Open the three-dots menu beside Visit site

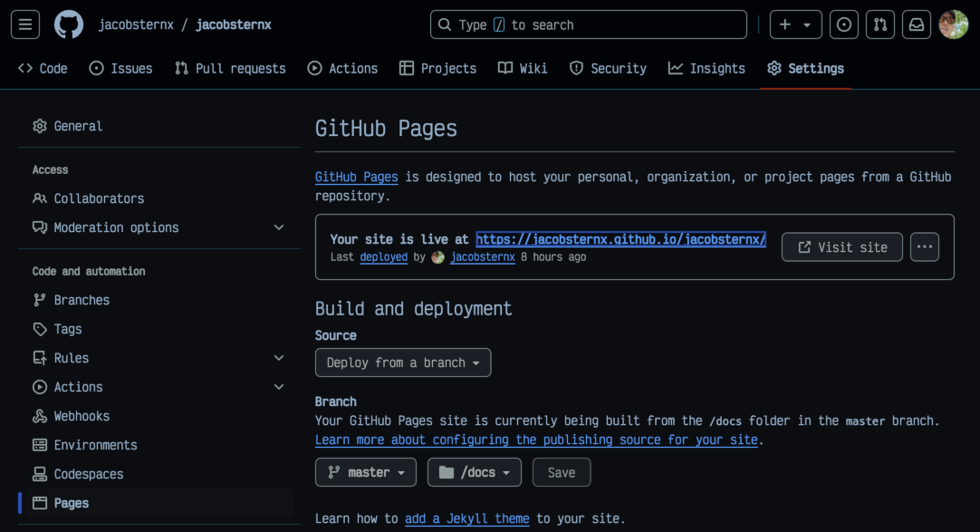(x=925, y=247)
